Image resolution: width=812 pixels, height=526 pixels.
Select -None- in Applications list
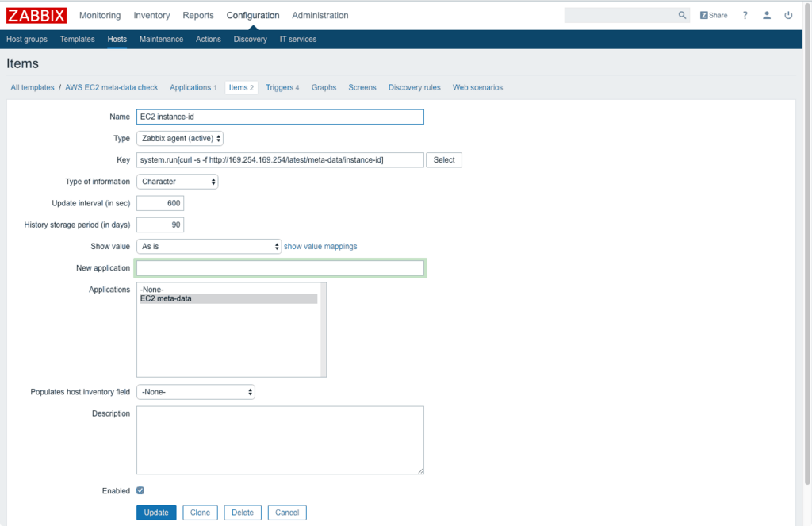tap(228, 290)
